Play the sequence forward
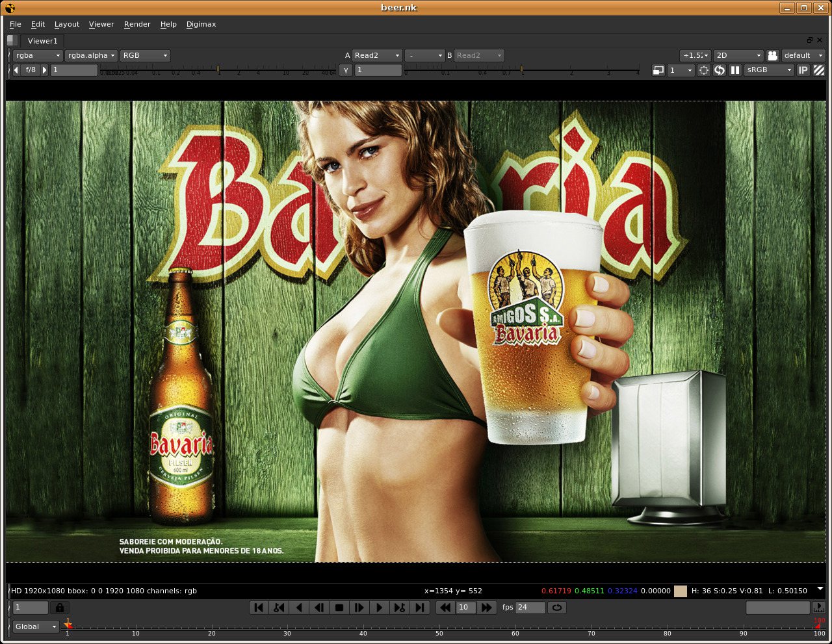832x644 pixels. pos(379,608)
